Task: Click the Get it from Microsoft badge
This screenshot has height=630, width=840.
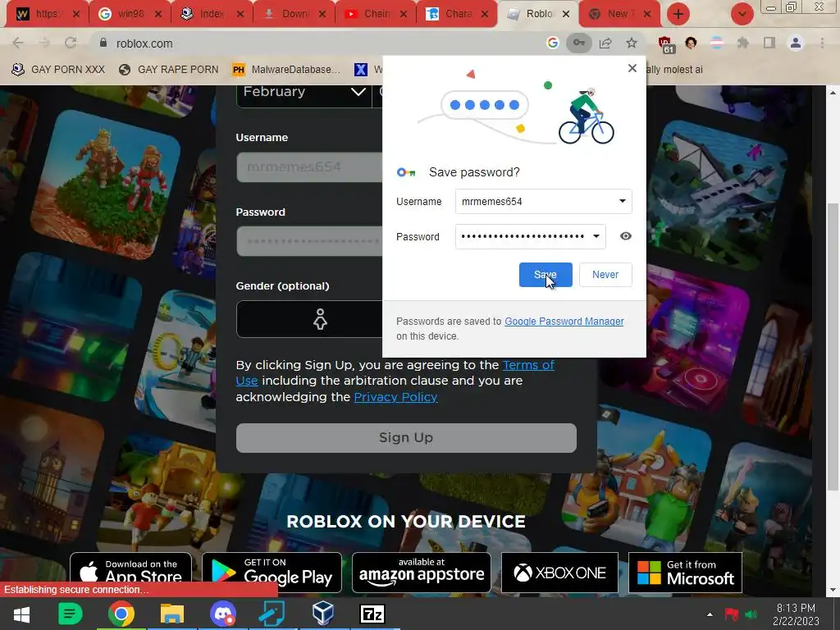Action: click(685, 573)
